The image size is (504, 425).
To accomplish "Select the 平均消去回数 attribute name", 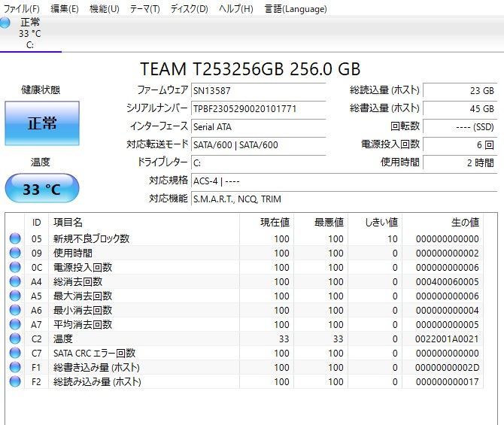I will (x=83, y=324).
